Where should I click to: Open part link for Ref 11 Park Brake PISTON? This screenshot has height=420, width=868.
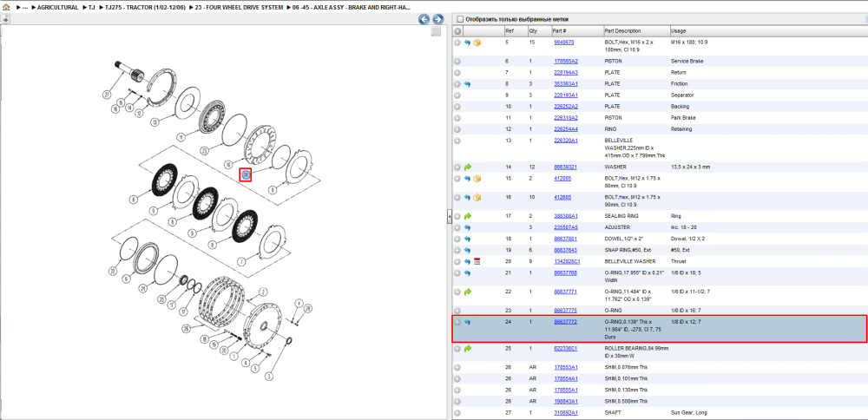[x=566, y=118]
